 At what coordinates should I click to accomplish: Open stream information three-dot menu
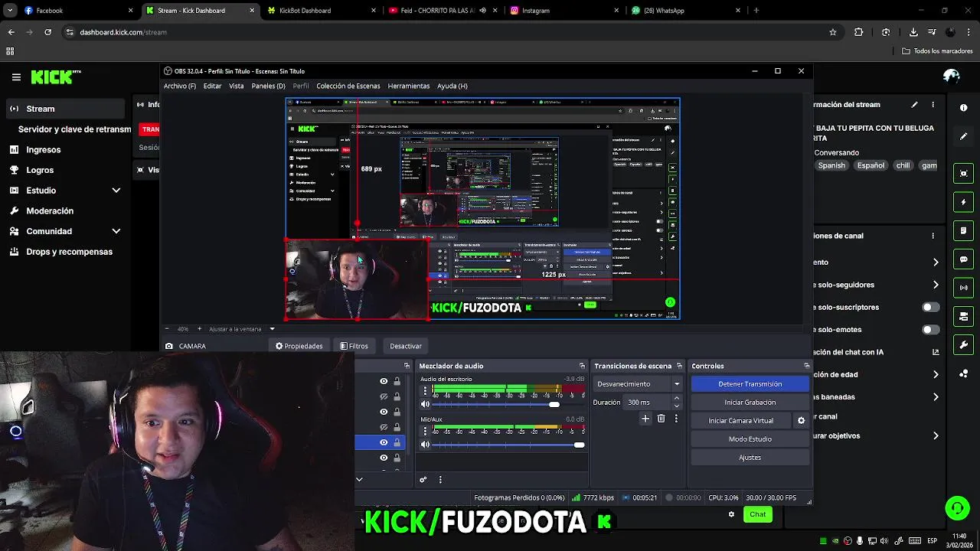point(933,105)
